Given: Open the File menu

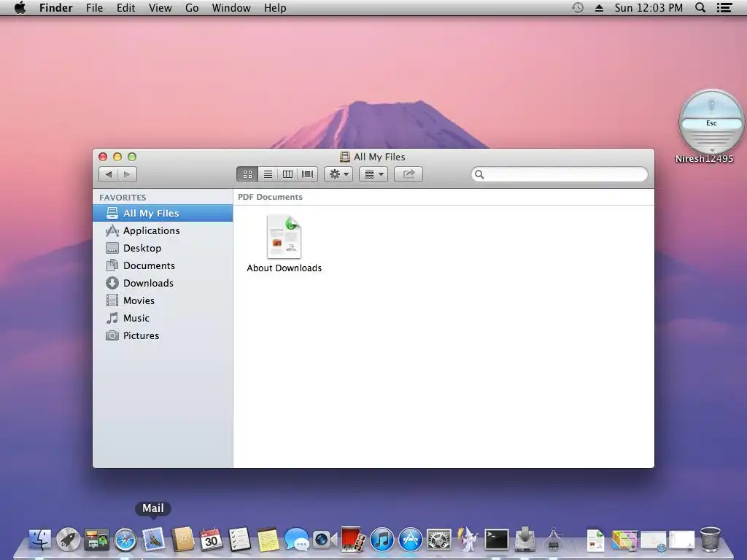Looking at the screenshot, I should 94,8.
